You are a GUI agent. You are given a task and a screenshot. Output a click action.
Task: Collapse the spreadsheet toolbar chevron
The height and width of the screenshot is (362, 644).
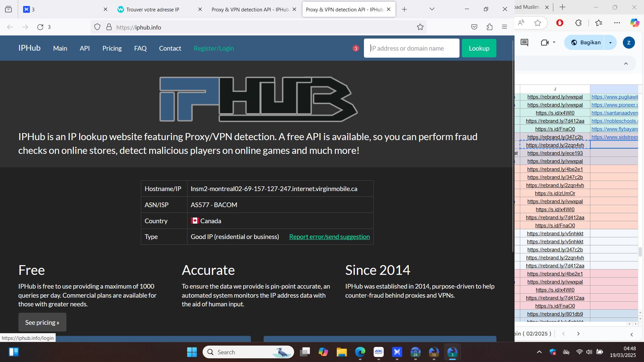(x=626, y=64)
